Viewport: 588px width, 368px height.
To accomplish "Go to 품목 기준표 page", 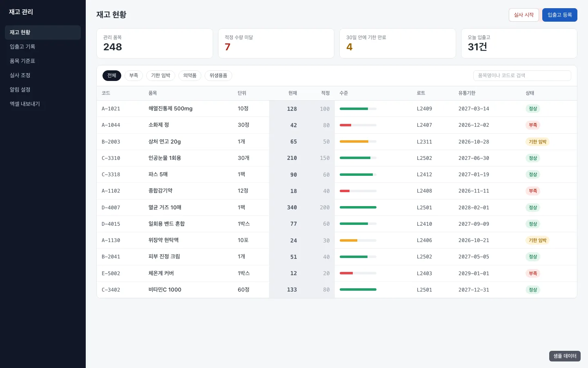I will (x=42, y=61).
